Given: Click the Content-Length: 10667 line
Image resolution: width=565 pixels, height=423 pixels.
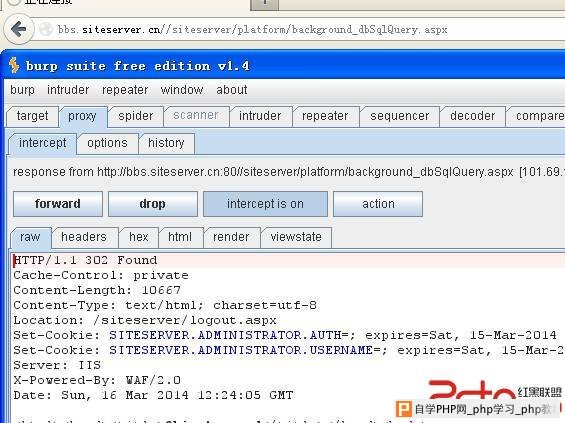Looking at the screenshot, I should coord(97,290).
